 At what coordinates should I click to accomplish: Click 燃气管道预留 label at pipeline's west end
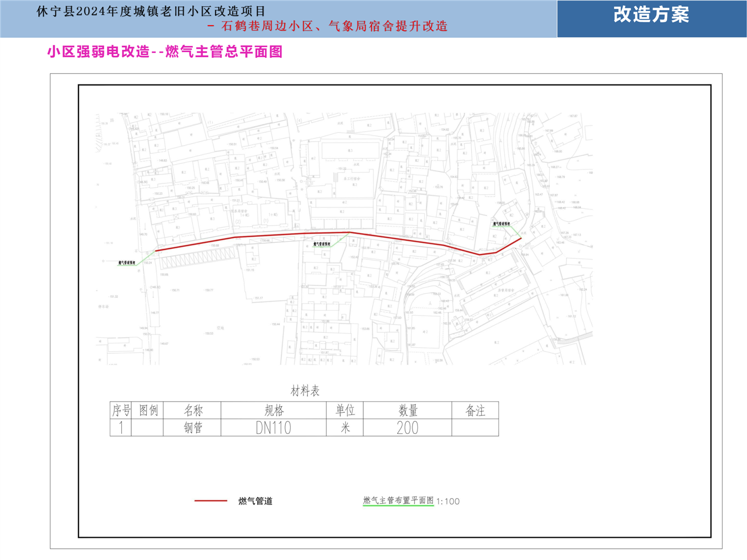point(127,263)
